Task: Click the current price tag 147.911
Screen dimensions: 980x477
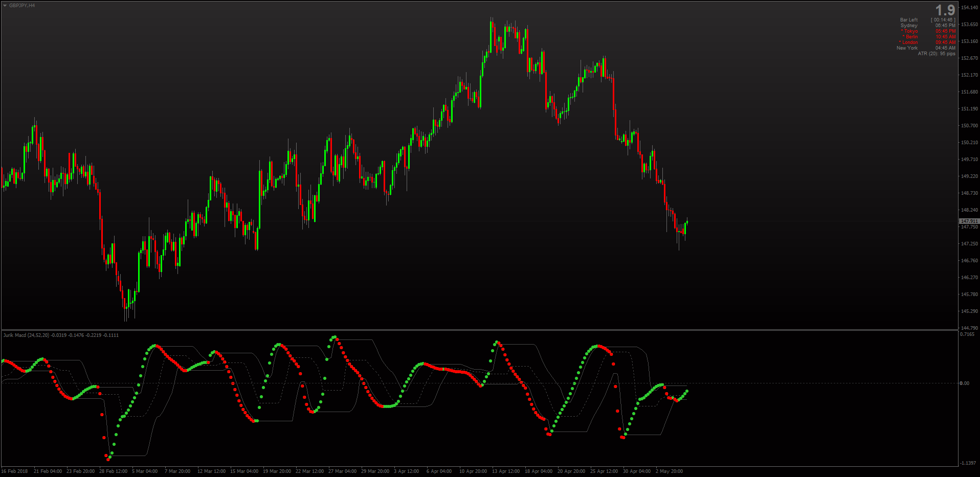Action: [x=969, y=221]
